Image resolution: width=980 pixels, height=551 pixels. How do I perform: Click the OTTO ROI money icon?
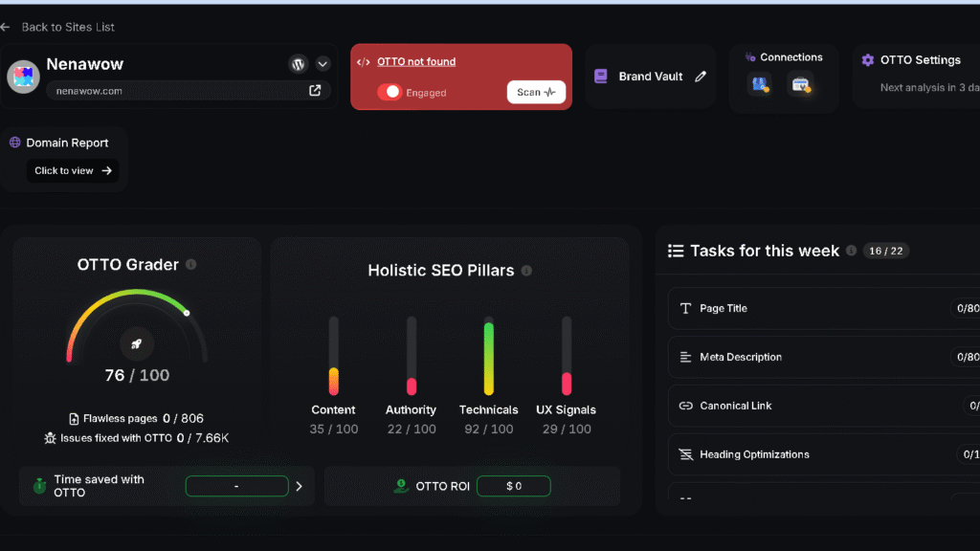401,485
